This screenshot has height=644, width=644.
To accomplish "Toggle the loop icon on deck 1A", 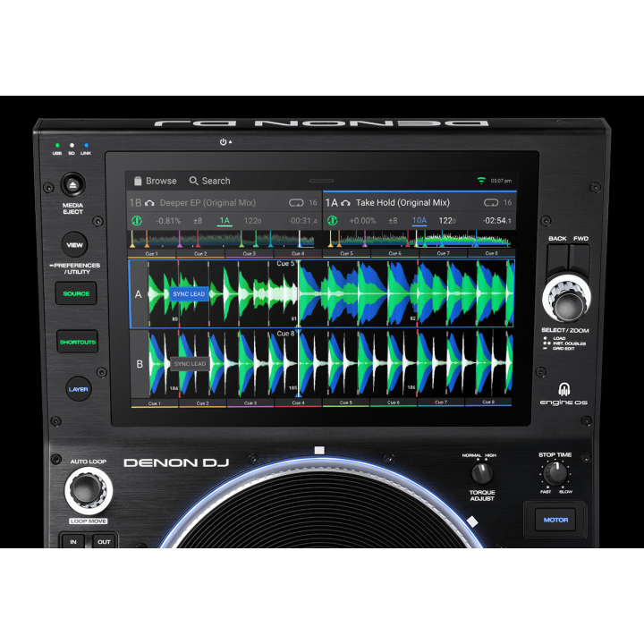I will 491,202.
